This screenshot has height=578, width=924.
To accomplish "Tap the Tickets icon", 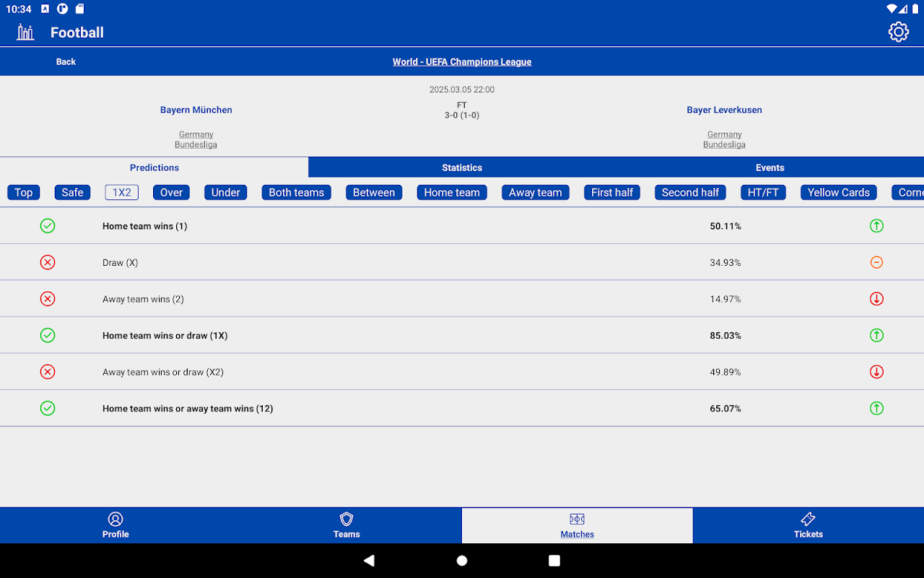I will click(808, 519).
